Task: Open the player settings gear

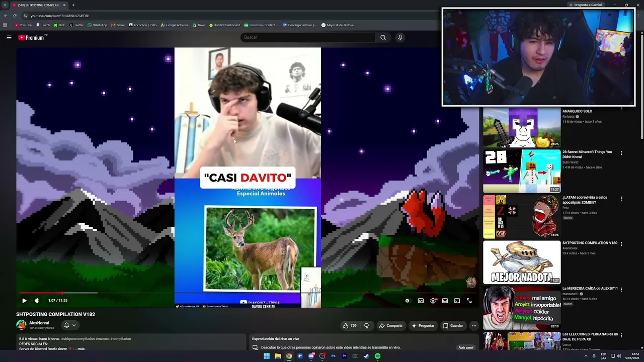Action: pos(433,301)
